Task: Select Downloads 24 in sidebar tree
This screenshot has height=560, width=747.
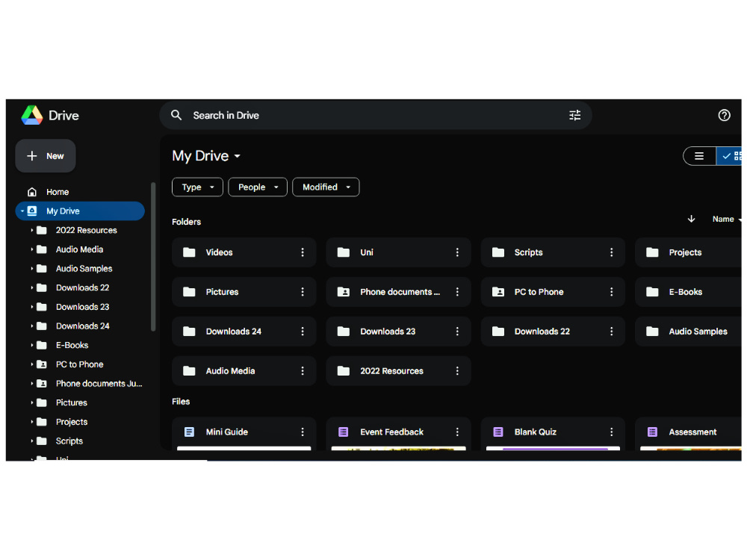Action: coord(82,326)
